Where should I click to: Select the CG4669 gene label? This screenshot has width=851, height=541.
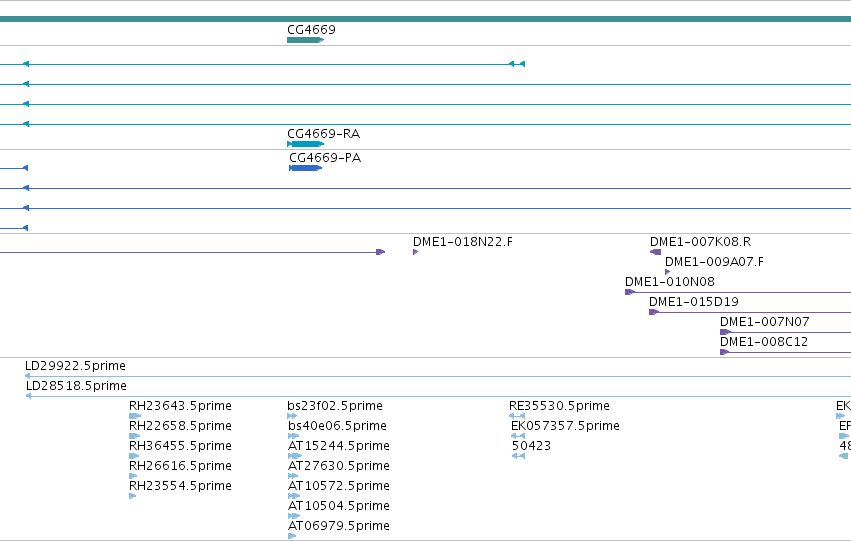coord(312,29)
